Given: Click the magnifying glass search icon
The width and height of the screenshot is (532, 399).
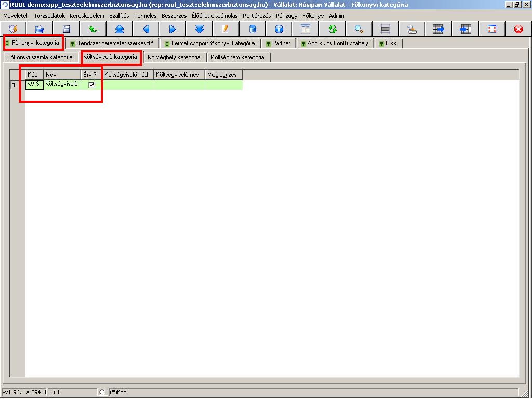Looking at the screenshot, I should [x=358, y=29].
